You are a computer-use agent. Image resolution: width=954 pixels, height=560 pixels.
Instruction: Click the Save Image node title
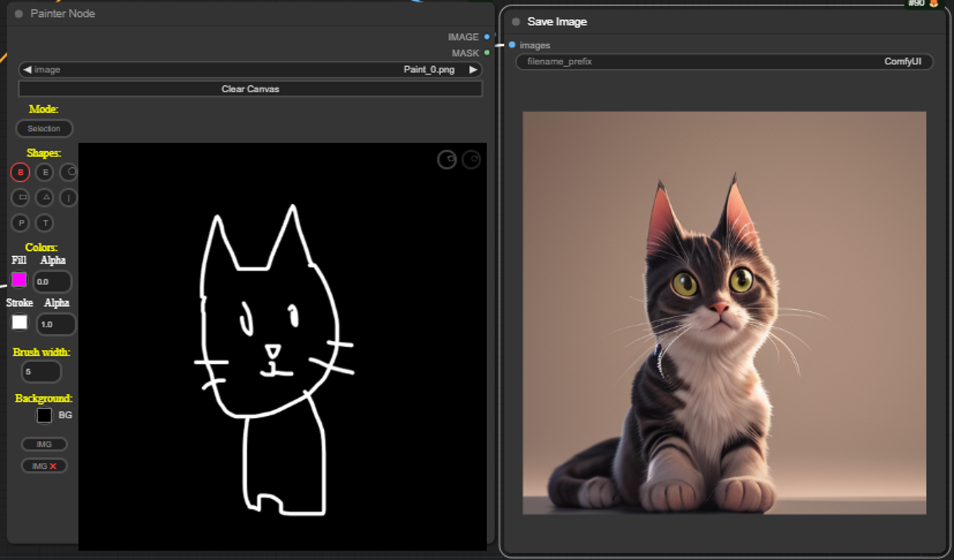pyautogui.click(x=557, y=22)
